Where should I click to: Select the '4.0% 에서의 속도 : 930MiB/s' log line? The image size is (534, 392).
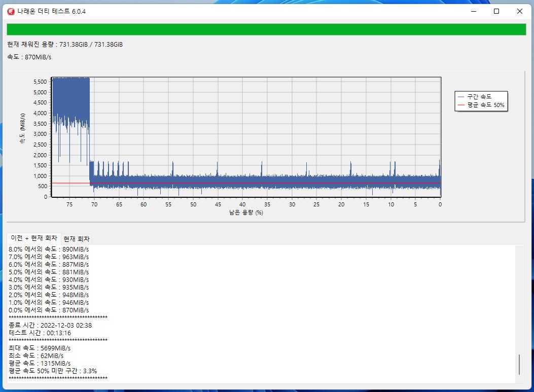click(x=49, y=279)
